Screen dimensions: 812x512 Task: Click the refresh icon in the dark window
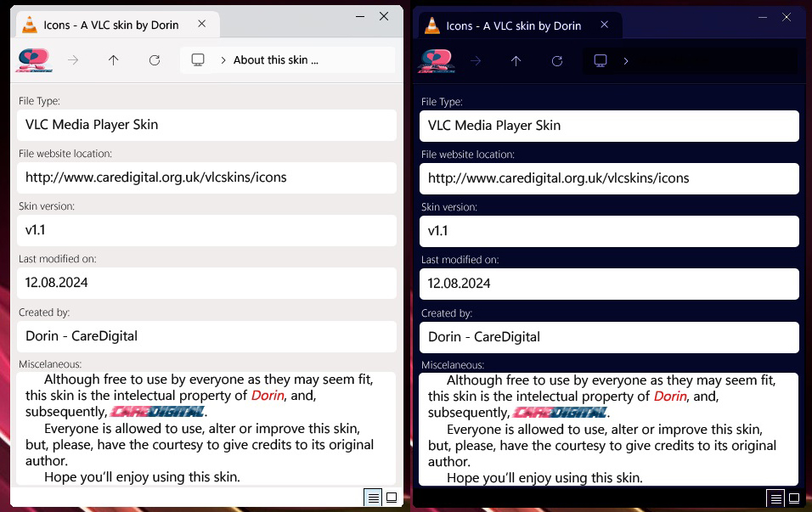pyautogui.click(x=556, y=61)
